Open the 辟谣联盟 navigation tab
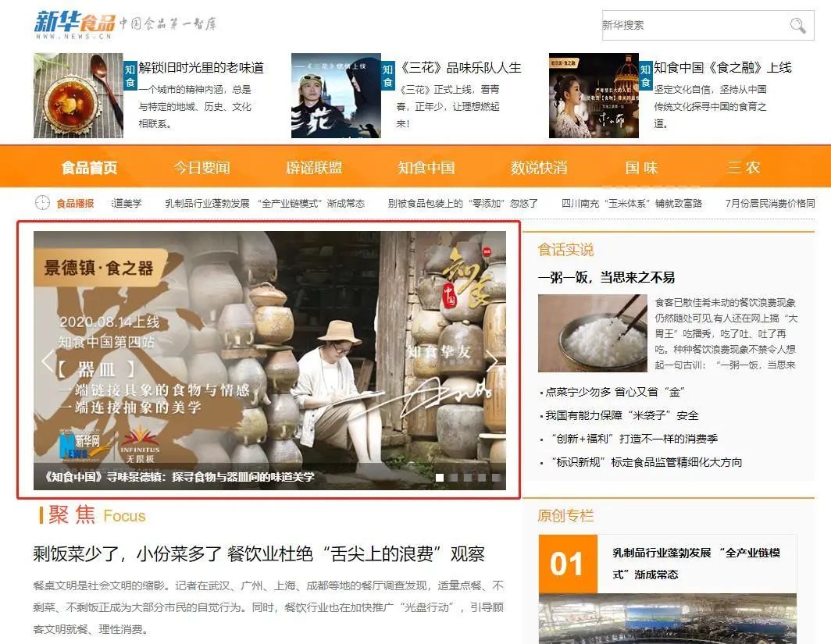Image resolution: width=831 pixels, height=644 pixels. coord(314,167)
